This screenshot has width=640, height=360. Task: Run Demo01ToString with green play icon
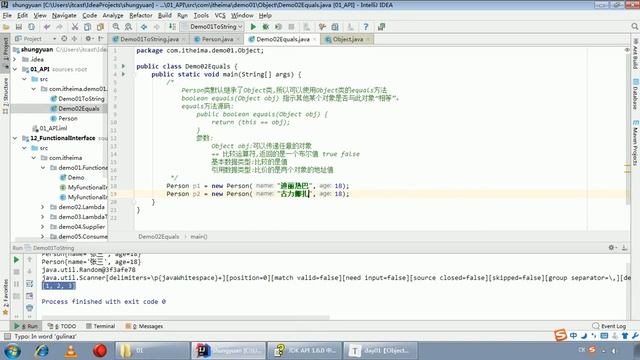click(x=253, y=27)
